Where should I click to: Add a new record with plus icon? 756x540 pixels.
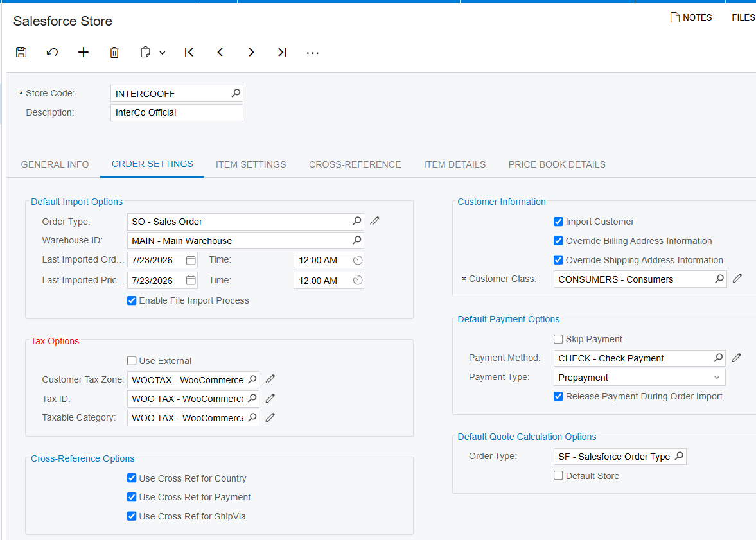[84, 52]
